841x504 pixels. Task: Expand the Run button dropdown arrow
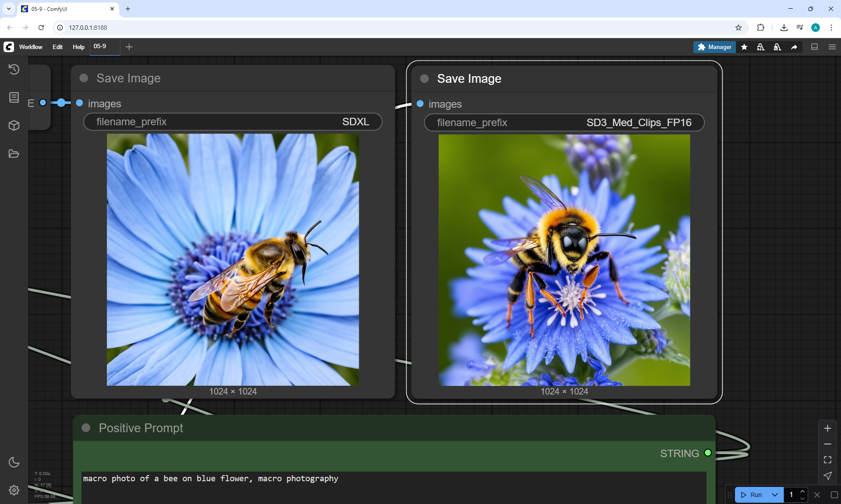774,495
